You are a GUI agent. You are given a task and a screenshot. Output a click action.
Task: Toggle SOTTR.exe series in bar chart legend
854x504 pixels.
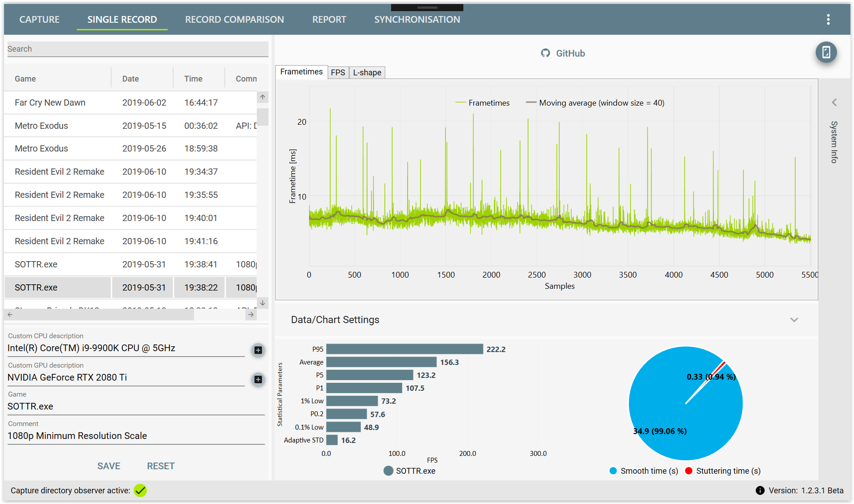pos(409,471)
